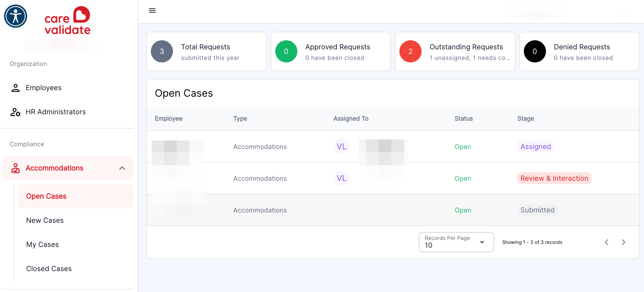The image size is (644, 292).
Task: Open the Approved Requests card
Action: pos(331,51)
